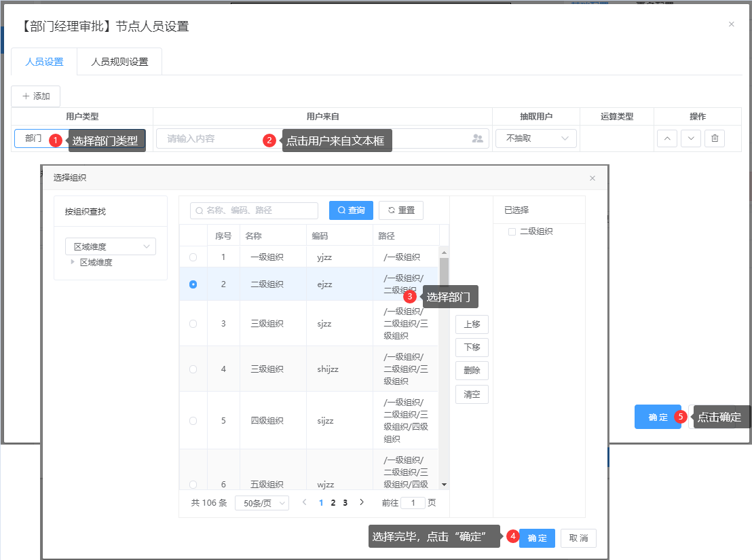The width and height of the screenshot is (752, 560).
Task: Open the 部门 user type dropdown
Action: click(x=79, y=138)
